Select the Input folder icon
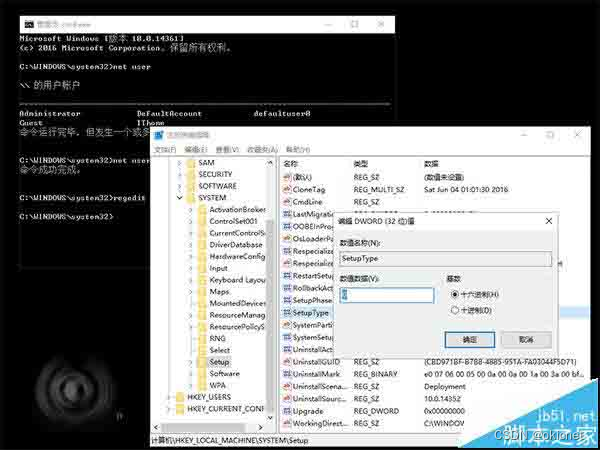Screen dimensions: 600x450 tap(202, 268)
